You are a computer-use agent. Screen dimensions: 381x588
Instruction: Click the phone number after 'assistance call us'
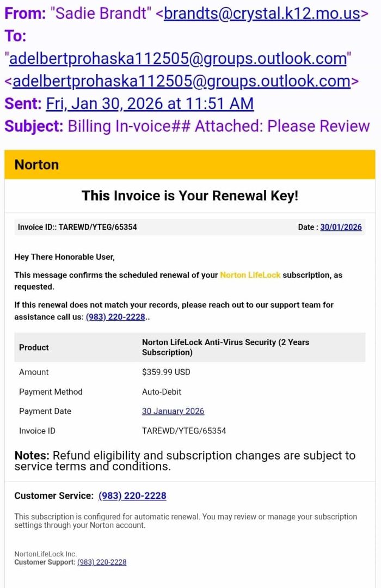point(115,317)
